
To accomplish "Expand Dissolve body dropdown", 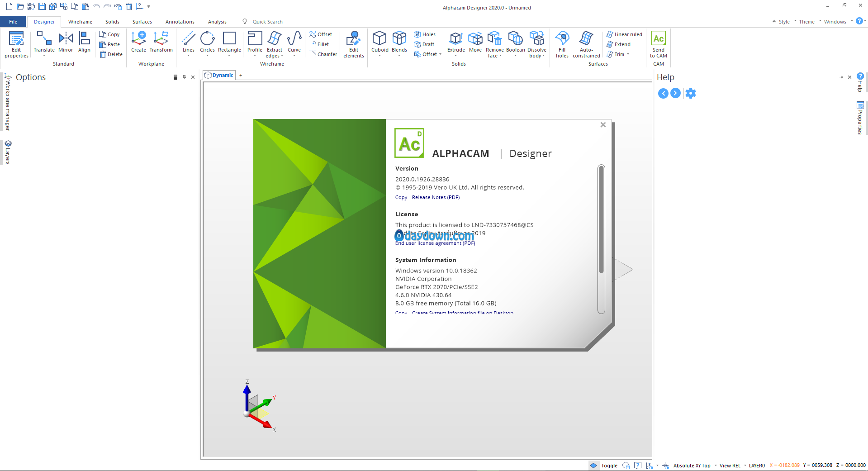I will click(x=543, y=56).
